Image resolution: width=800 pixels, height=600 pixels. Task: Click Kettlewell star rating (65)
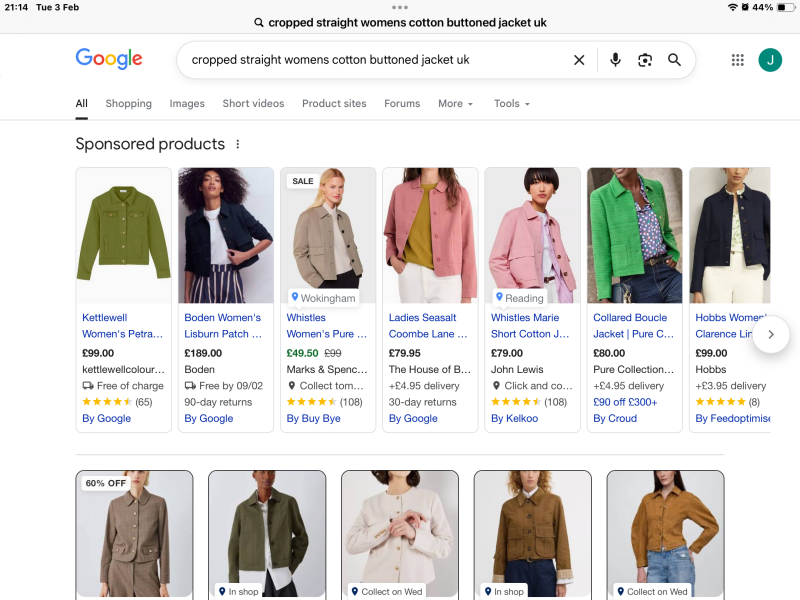tap(117, 402)
